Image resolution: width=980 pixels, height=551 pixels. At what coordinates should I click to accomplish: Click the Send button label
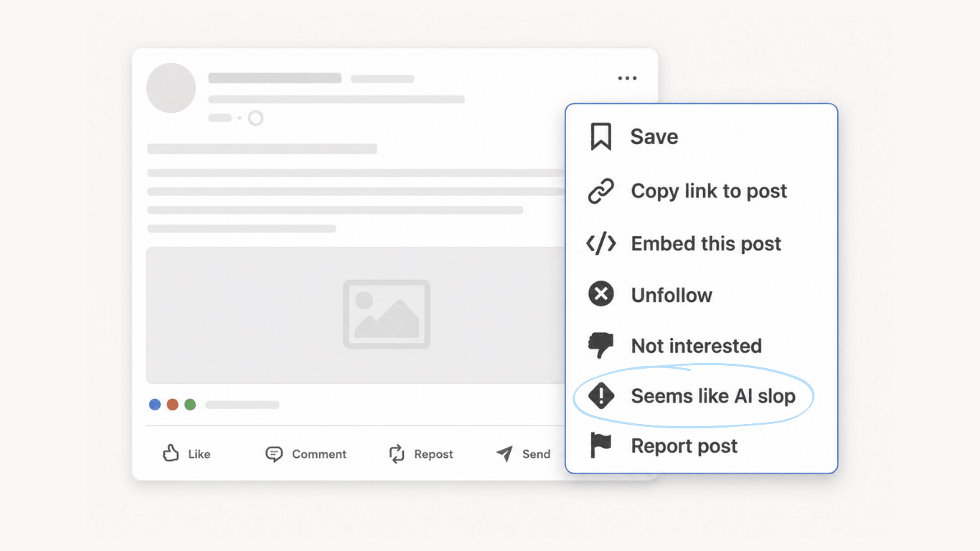click(536, 454)
